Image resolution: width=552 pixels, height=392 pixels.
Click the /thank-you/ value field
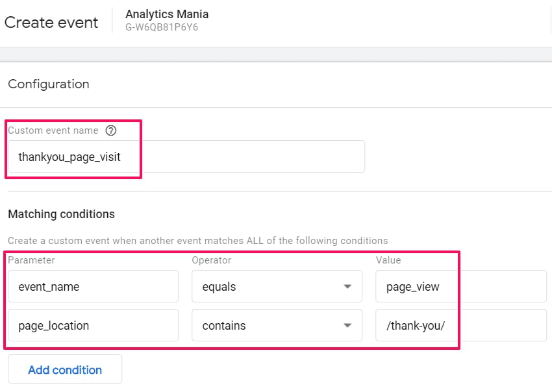[x=461, y=326]
